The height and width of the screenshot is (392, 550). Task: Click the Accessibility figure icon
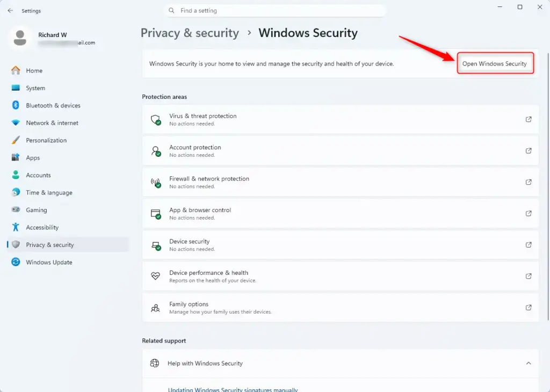tap(16, 227)
